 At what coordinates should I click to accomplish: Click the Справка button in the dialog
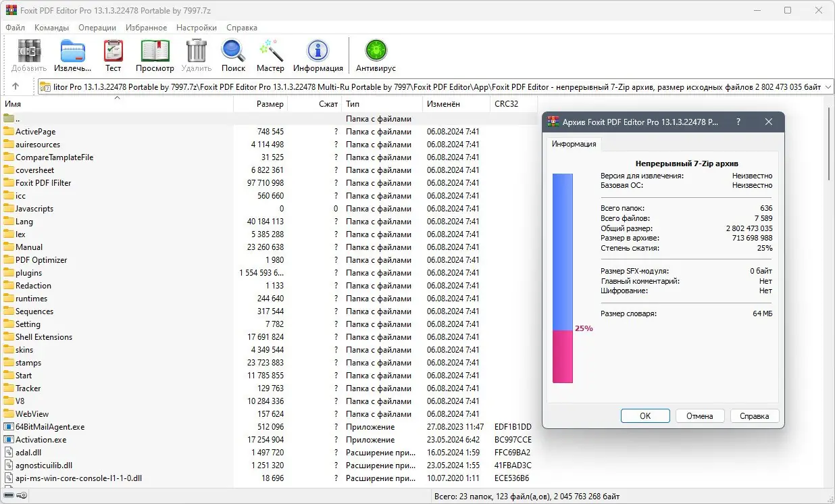click(754, 415)
